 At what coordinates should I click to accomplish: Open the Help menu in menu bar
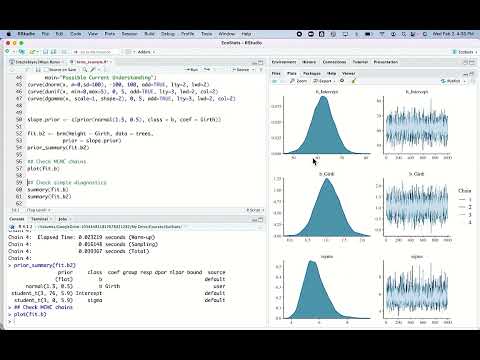[246, 34]
